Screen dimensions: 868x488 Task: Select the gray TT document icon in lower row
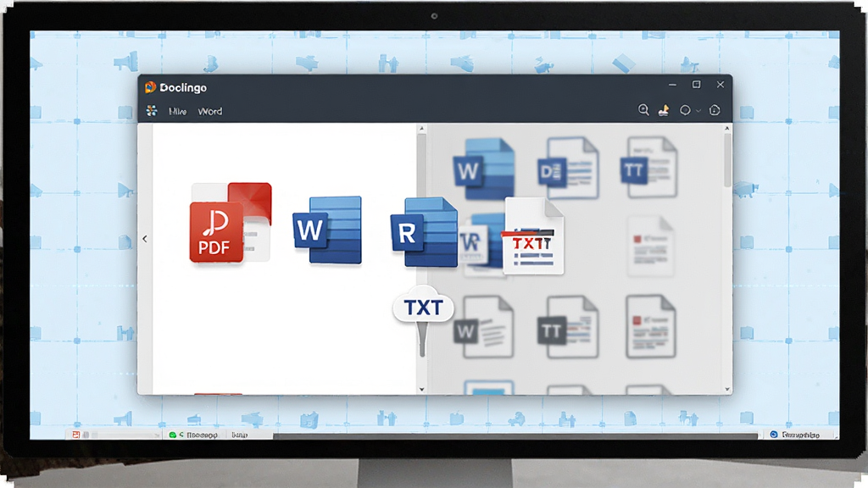point(568,326)
